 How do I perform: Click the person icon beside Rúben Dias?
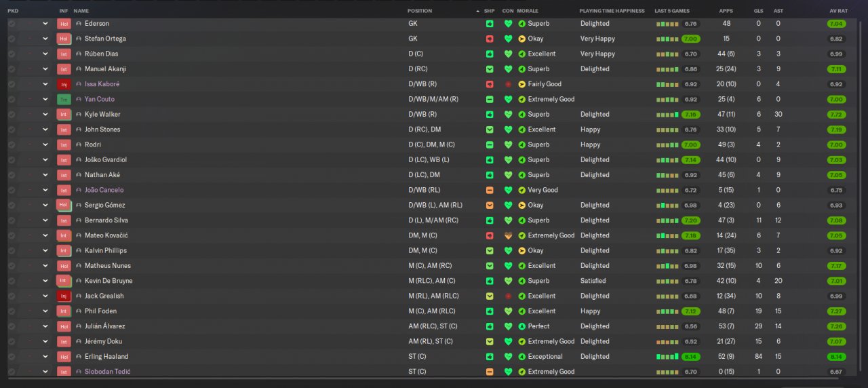(79, 54)
